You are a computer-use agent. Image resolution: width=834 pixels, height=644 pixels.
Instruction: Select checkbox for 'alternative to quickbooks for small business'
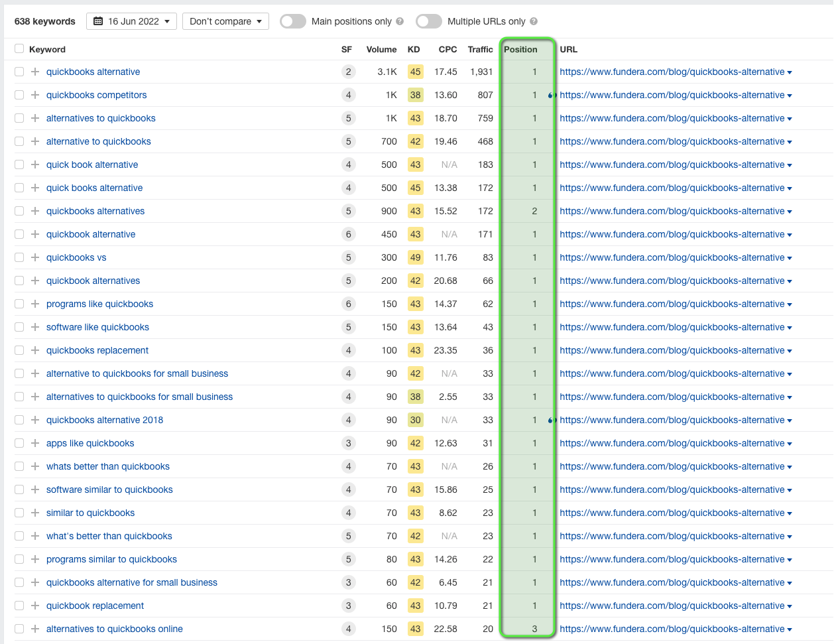[x=19, y=373]
